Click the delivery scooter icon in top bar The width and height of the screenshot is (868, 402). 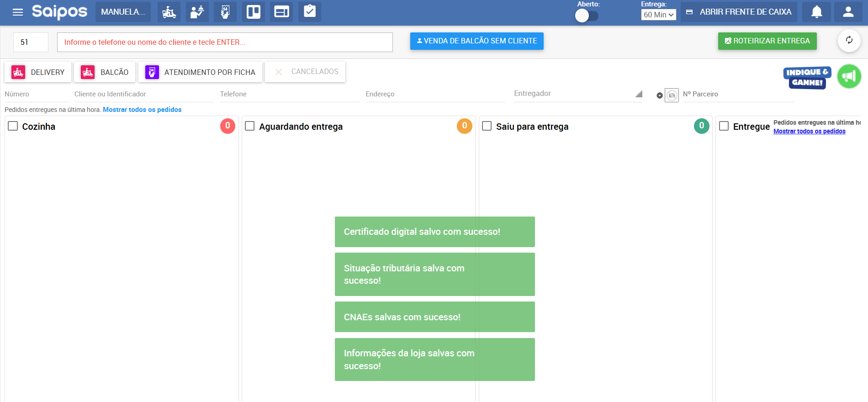(169, 12)
